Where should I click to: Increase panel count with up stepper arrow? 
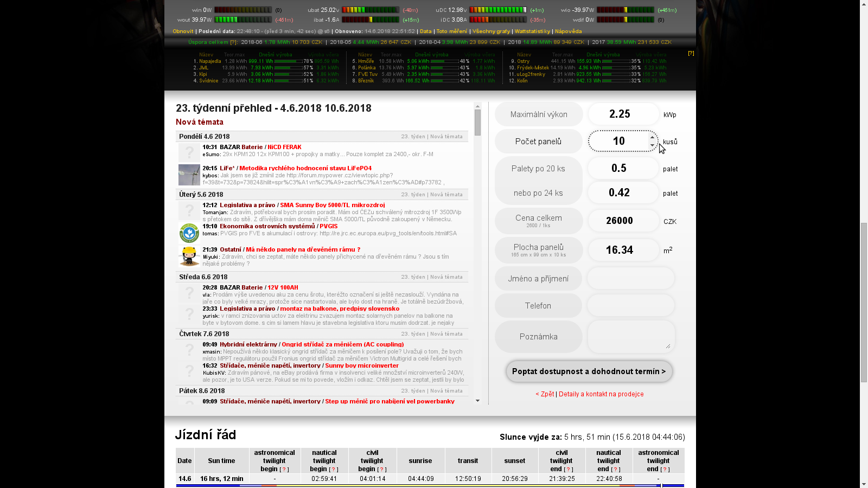[652, 137]
